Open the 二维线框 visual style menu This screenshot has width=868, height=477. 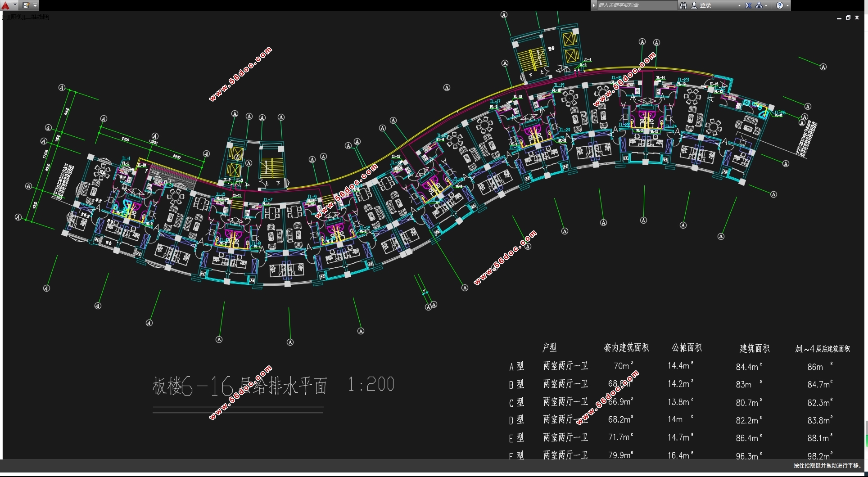[37, 17]
